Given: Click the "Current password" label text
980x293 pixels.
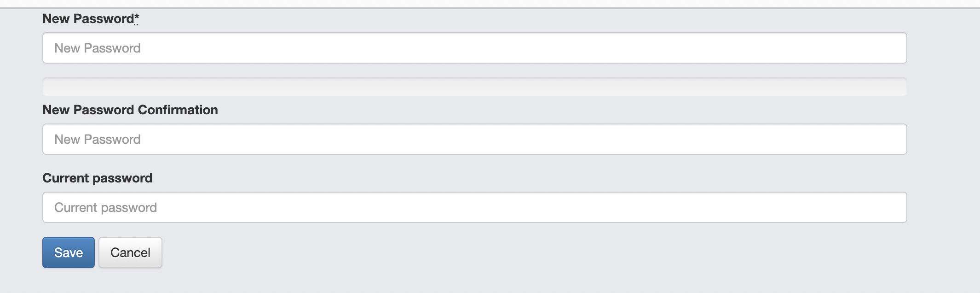Looking at the screenshot, I should [97, 178].
